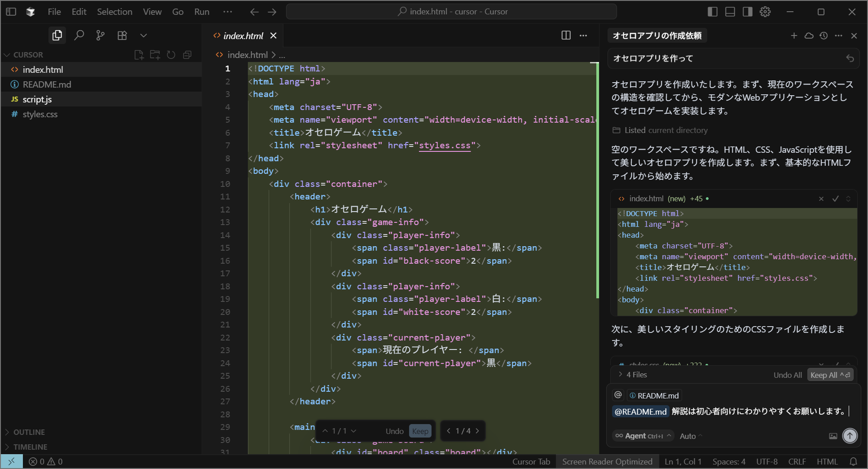The width and height of the screenshot is (868, 469).
Task: Click the README.md context chip
Action: tap(654, 395)
